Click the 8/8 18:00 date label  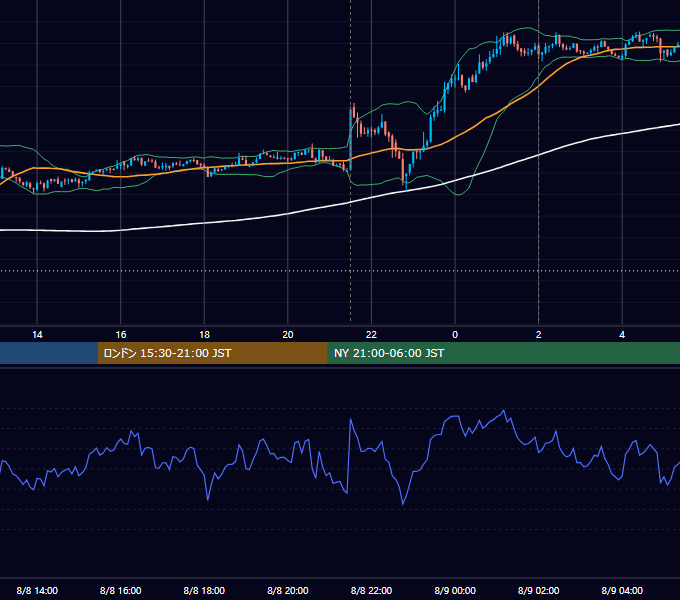pyautogui.click(x=204, y=590)
